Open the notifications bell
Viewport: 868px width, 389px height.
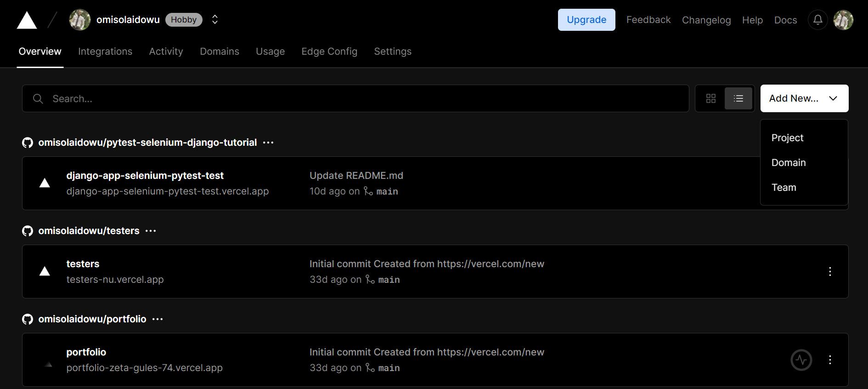pos(817,20)
